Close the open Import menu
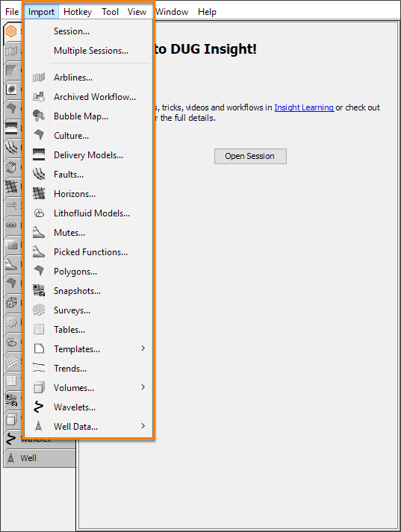 click(x=41, y=12)
